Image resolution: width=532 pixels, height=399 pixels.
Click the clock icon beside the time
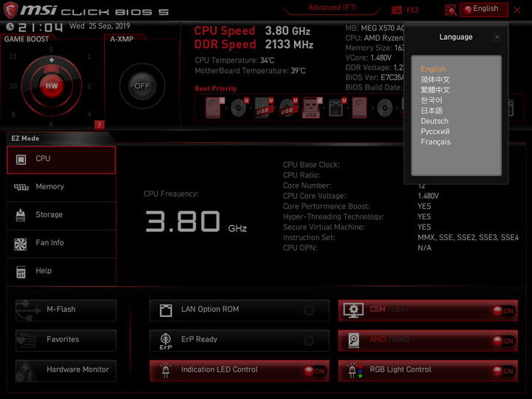pyautogui.click(x=10, y=27)
